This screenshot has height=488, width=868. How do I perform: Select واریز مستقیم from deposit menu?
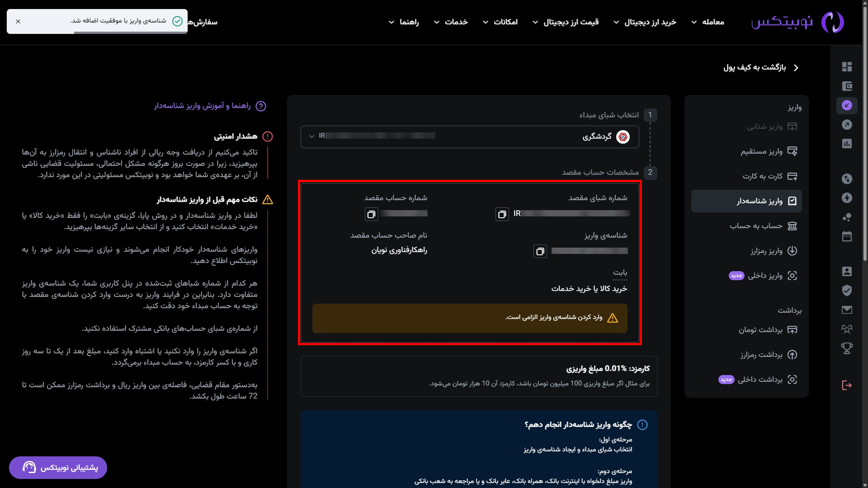click(x=761, y=151)
